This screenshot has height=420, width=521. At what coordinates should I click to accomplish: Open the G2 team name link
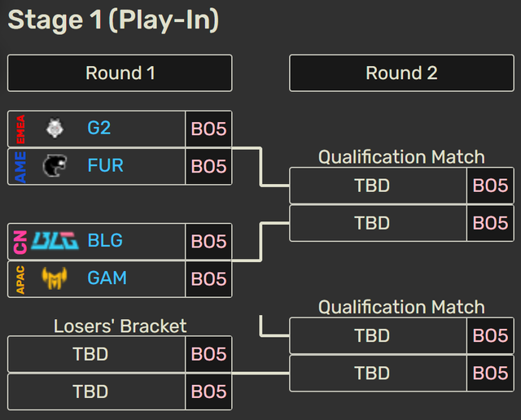pos(99,129)
